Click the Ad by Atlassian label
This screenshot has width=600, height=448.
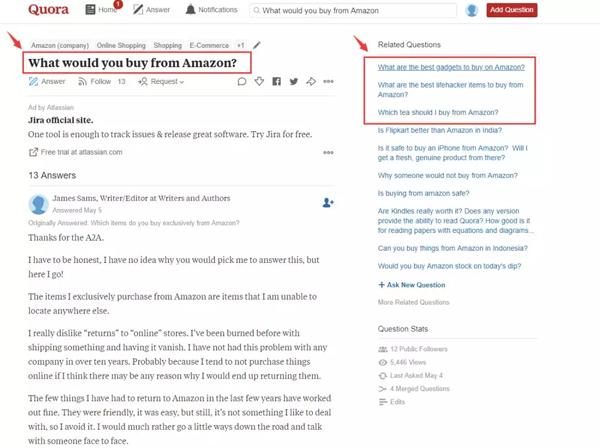coord(51,108)
